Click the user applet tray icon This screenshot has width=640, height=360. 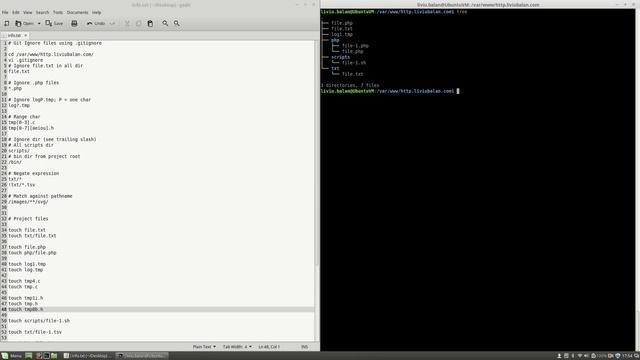560,356
